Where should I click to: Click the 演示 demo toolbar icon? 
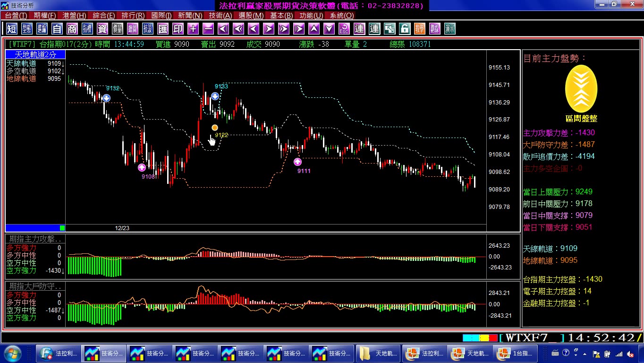450,29
